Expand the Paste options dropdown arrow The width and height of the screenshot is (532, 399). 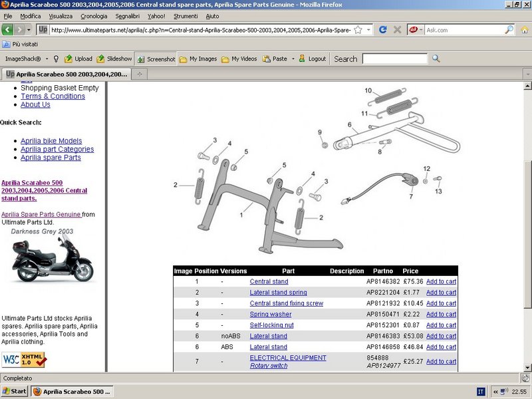tap(293, 59)
